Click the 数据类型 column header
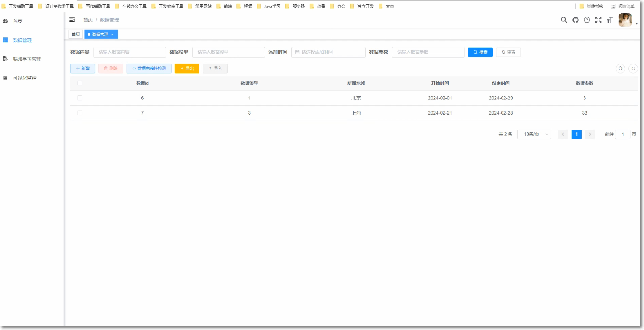 click(249, 83)
